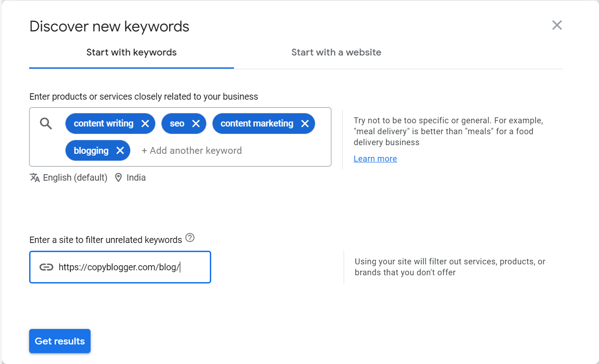This screenshot has width=599, height=364.
Task: Open the Learn more link
Action: [x=375, y=159]
